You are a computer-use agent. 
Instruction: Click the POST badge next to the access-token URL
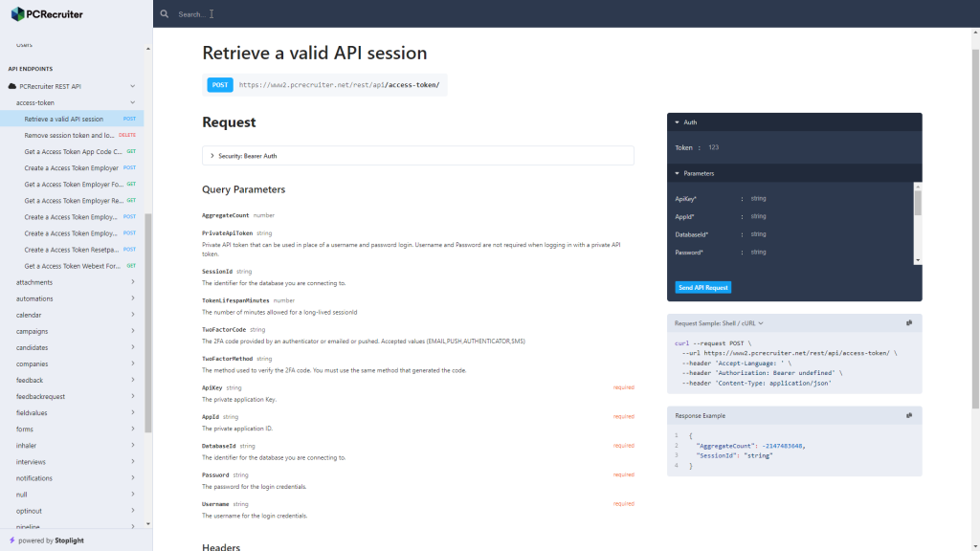coord(219,84)
